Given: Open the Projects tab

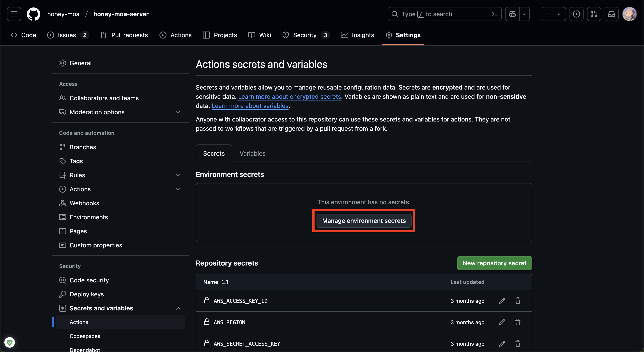Looking at the screenshot, I should click(x=220, y=35).
